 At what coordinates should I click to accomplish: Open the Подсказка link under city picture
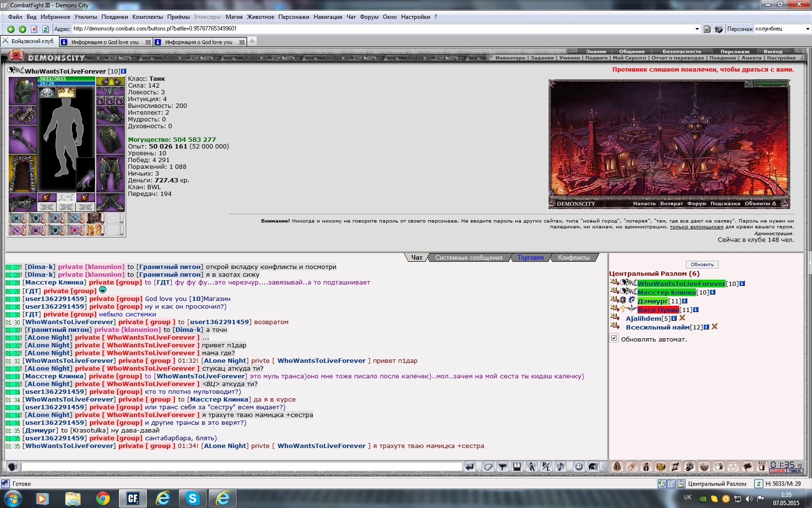tap(725, 204)
